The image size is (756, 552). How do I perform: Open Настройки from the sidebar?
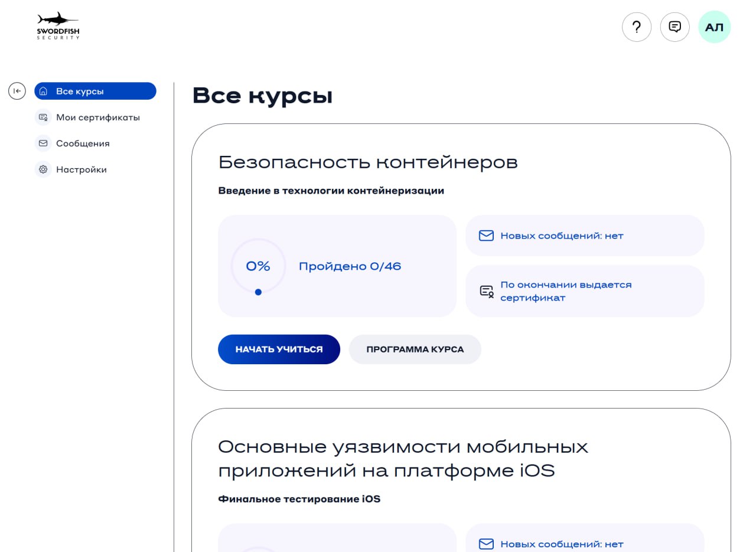pyautogui.click(x=81, y=169)
